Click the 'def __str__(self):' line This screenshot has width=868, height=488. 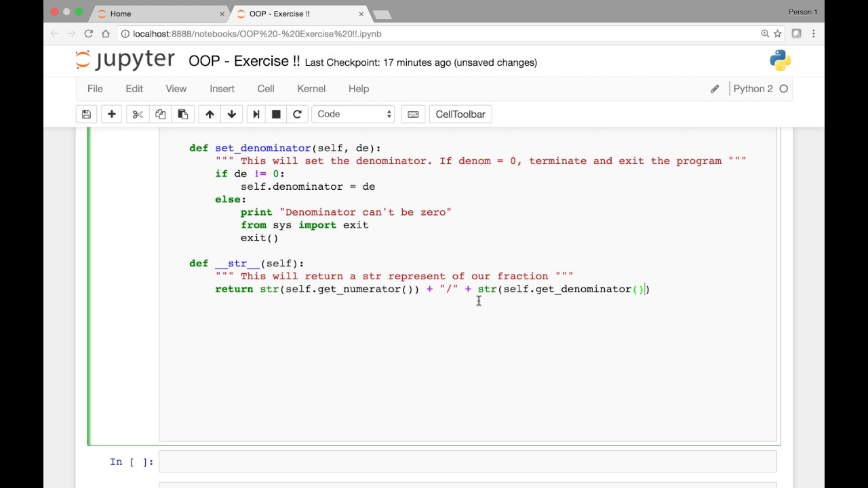click(x=247, y=263)
